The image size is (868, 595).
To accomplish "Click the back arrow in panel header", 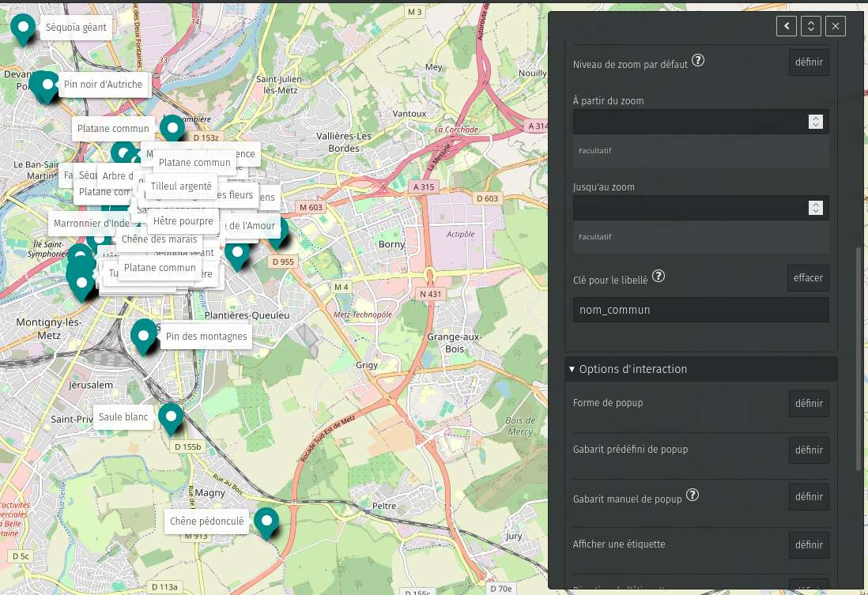I will pos(786,26).
